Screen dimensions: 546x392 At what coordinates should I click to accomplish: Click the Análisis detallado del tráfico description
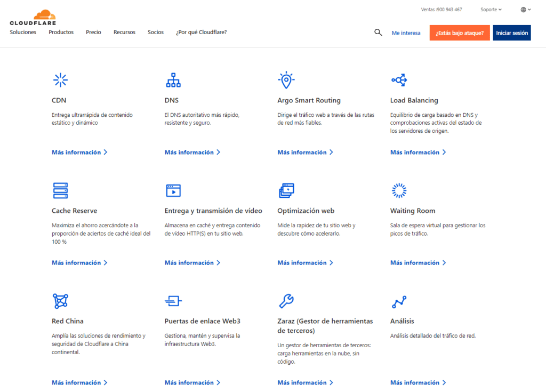coord(433,336)
